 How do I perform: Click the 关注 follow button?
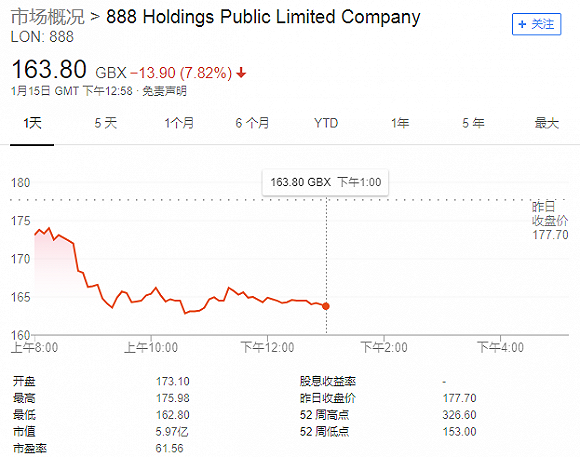point(536,24)
